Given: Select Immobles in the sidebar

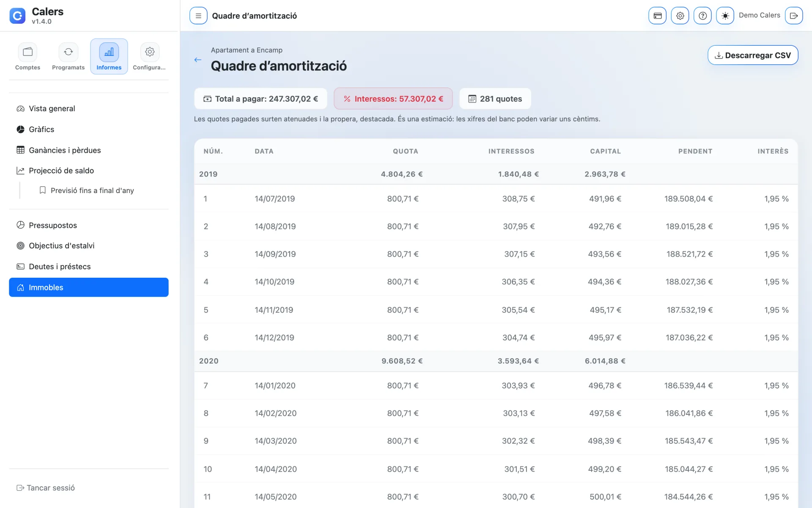Looking at the screenshot, I should [x=89, y=287].
